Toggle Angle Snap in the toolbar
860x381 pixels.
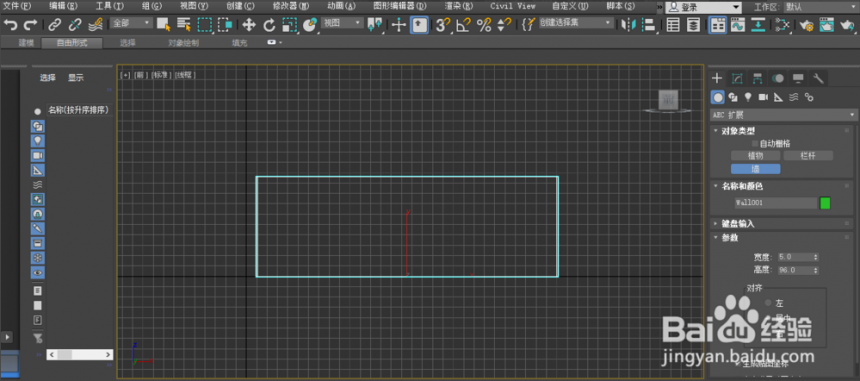[463, 25]
